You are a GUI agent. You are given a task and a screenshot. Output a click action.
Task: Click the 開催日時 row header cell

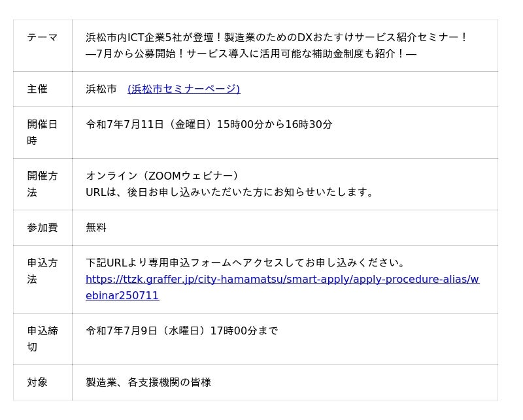[42, 133]
